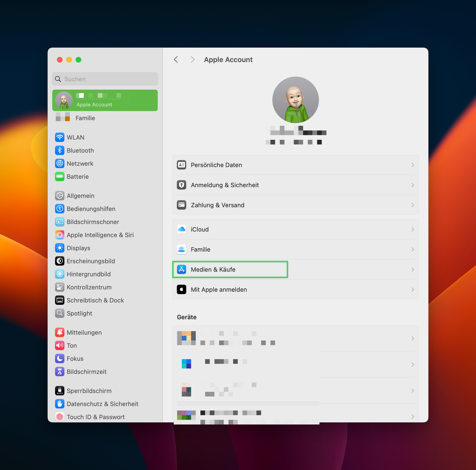Image resolution: width=476 pixels, height=470 pixels.
Task: Open the Touch ID & Passwort fingerprint icon
Action: click(x=60, y=417)
